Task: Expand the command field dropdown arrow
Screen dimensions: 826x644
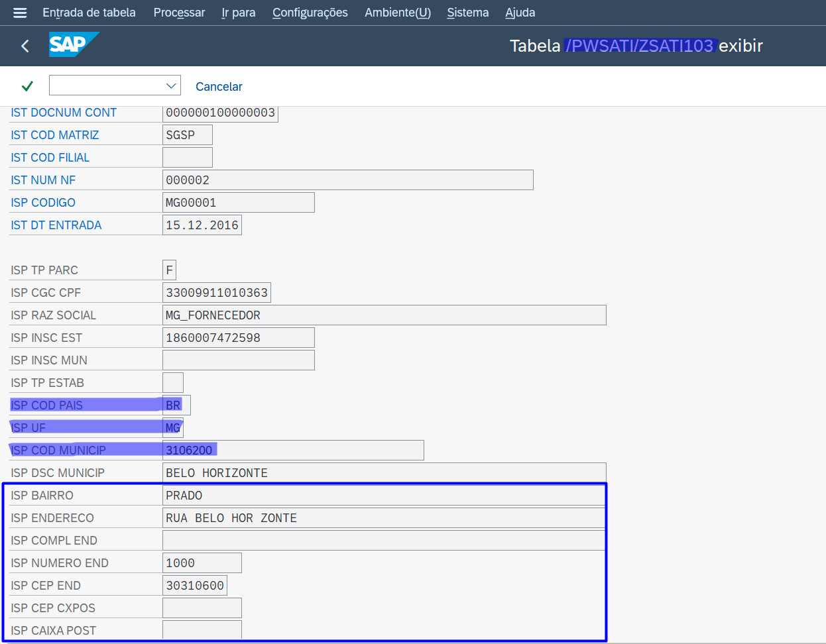Action: click(x=171, y=85)
